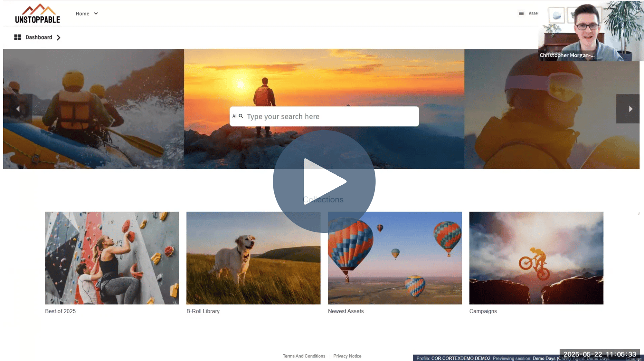Open the B-Roll Library collection label
This screenshot has height=361, width=644.
pyautogui.click(x=203, y=311)
